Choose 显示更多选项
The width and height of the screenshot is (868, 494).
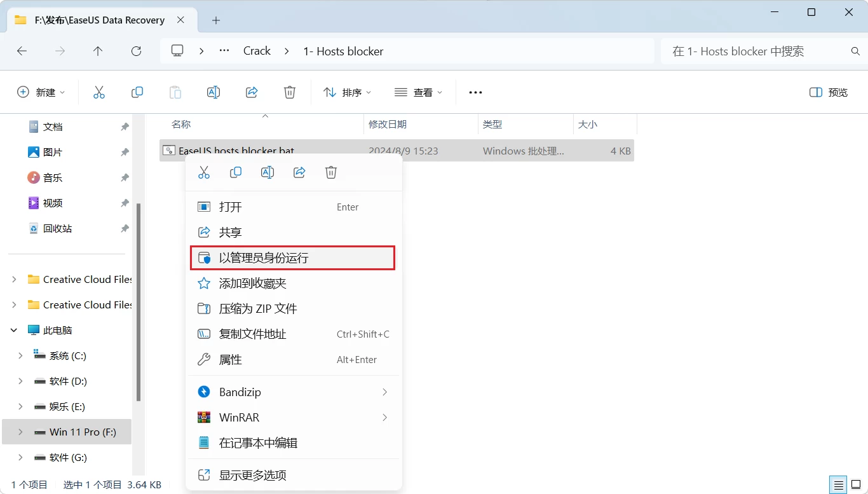[x=293, y=476]
